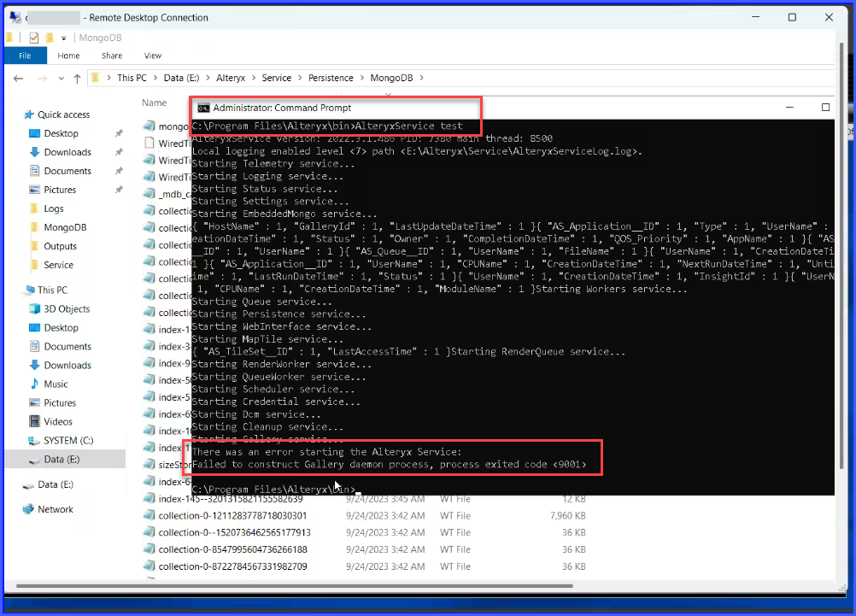Open the View ribbon tab
The height and width of the screenshot is (616, 856).
pyautogui.click(x=153, y=56)
